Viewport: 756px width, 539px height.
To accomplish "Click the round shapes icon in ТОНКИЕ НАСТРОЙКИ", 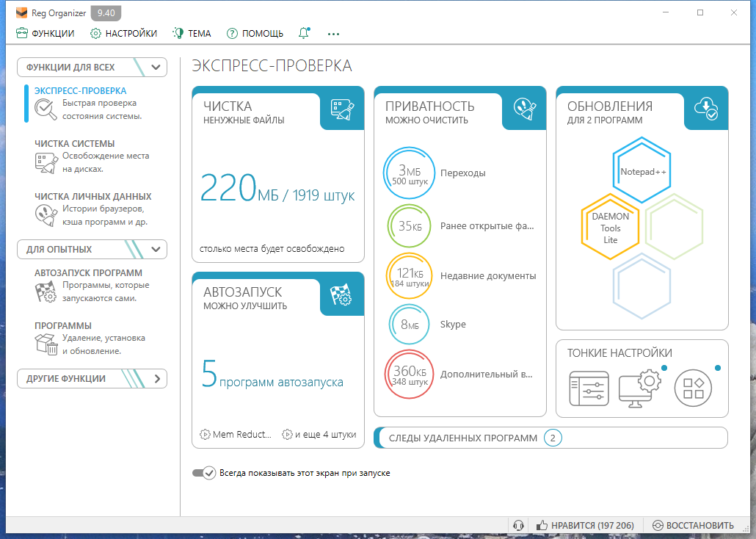I will click(x=693, y=390).
